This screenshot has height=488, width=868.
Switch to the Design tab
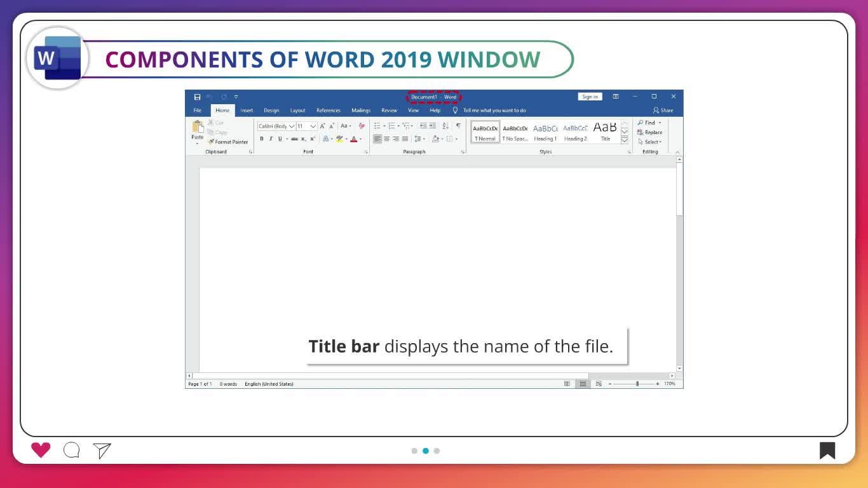271,111
